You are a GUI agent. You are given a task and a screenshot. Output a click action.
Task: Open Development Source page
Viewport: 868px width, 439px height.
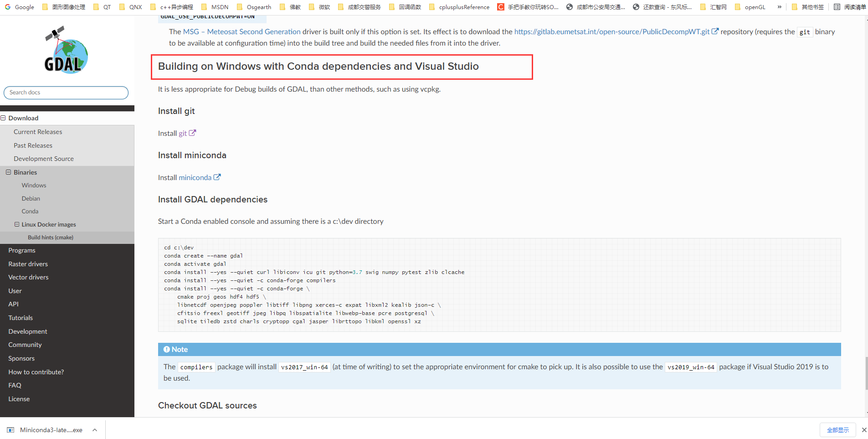(44, 159)
